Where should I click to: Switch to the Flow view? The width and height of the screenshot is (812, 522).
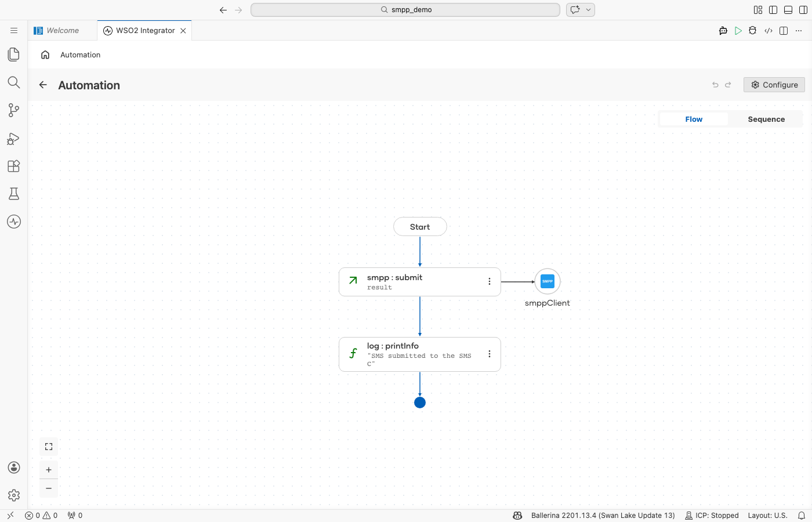pos(694,119)
